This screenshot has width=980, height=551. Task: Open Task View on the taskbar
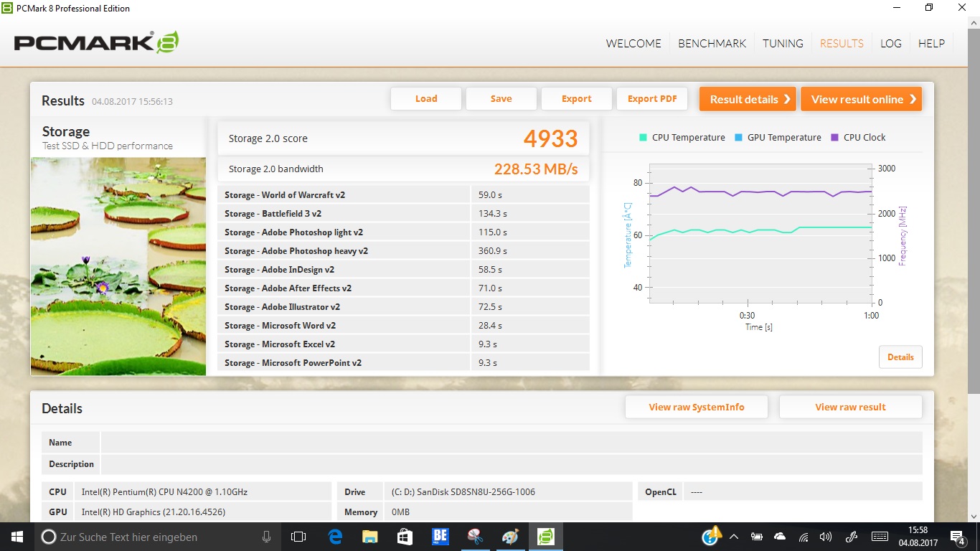click(x=298, y=537)
